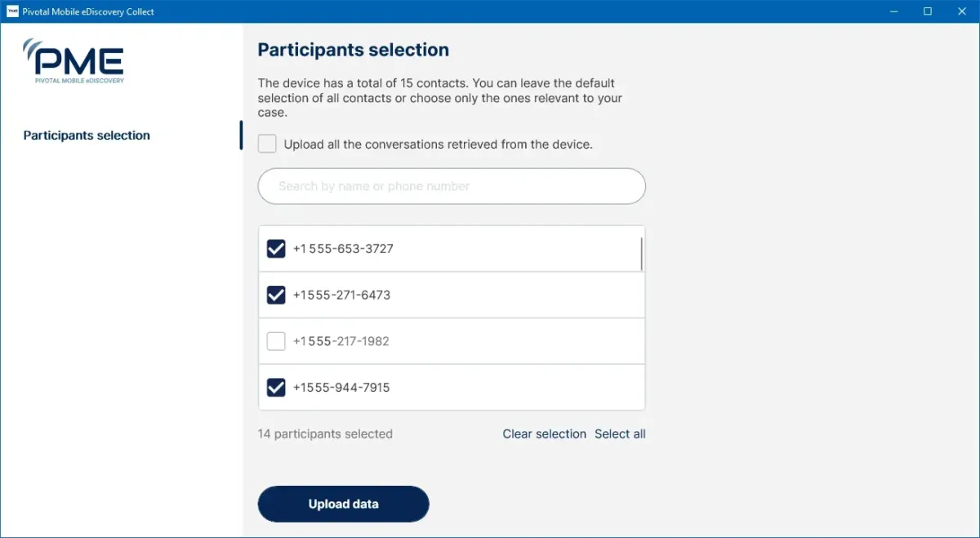Untick the +1555-944-7915 checkbox
This screenshot has height=538, width=980.
(276, 387)
